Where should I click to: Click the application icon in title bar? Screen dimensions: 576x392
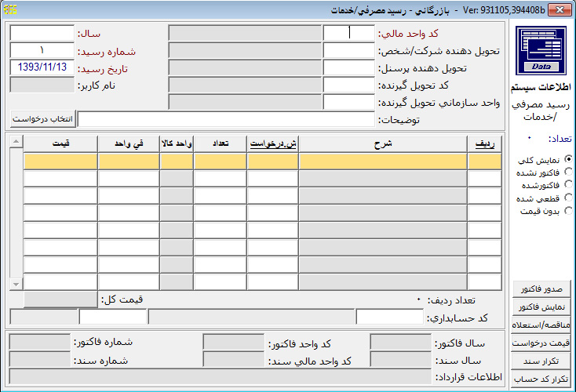pyautogui.click(x=10, y=9)
